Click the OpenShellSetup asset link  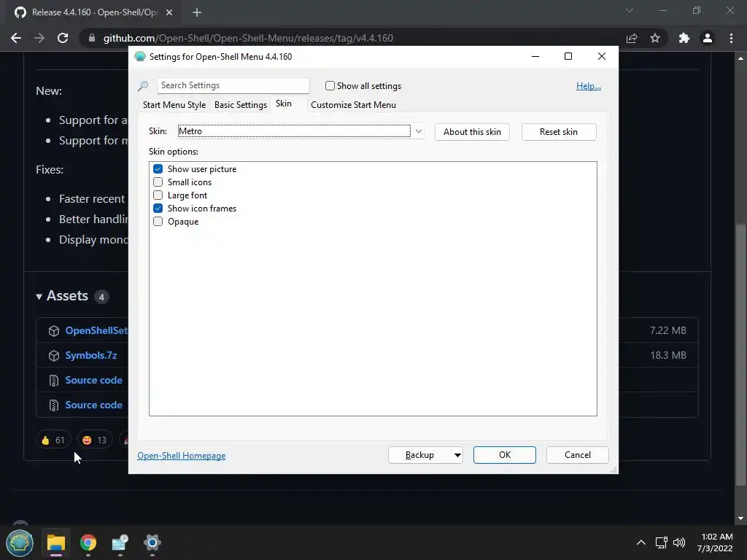pos(97,330)
